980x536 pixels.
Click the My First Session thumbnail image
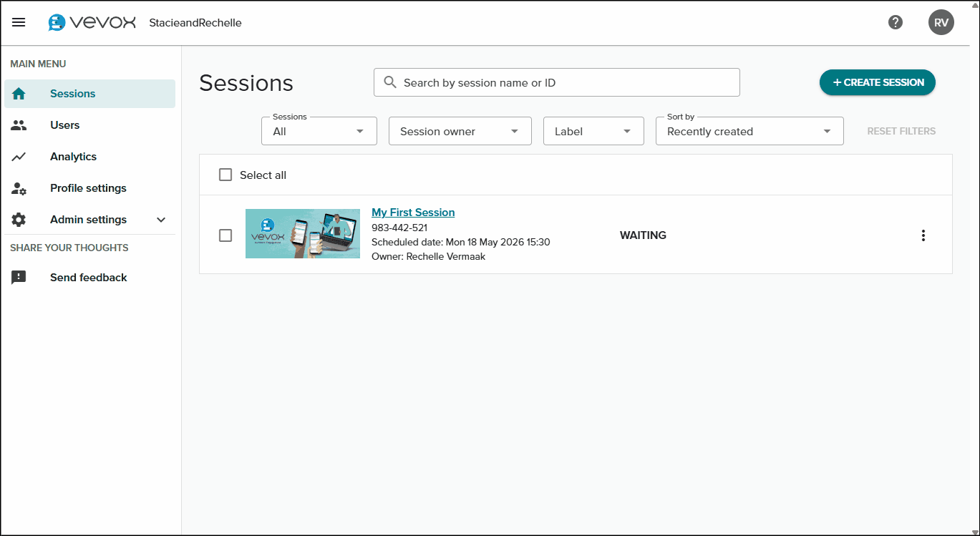303,233
